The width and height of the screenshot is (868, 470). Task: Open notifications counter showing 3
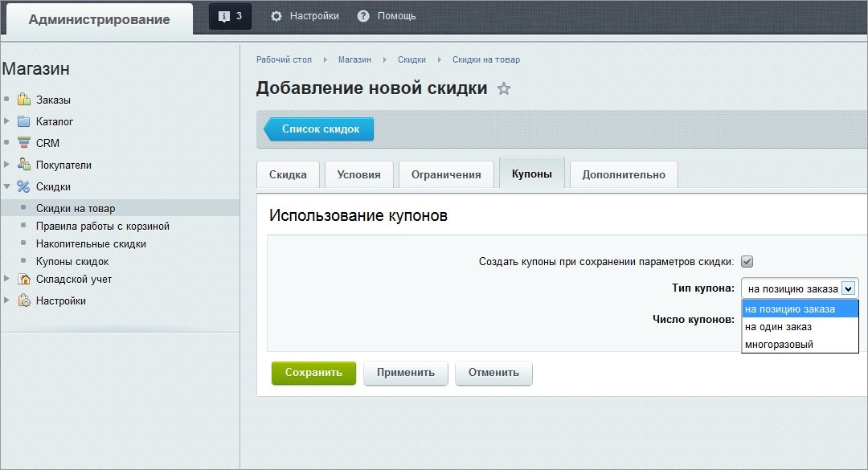231,16
